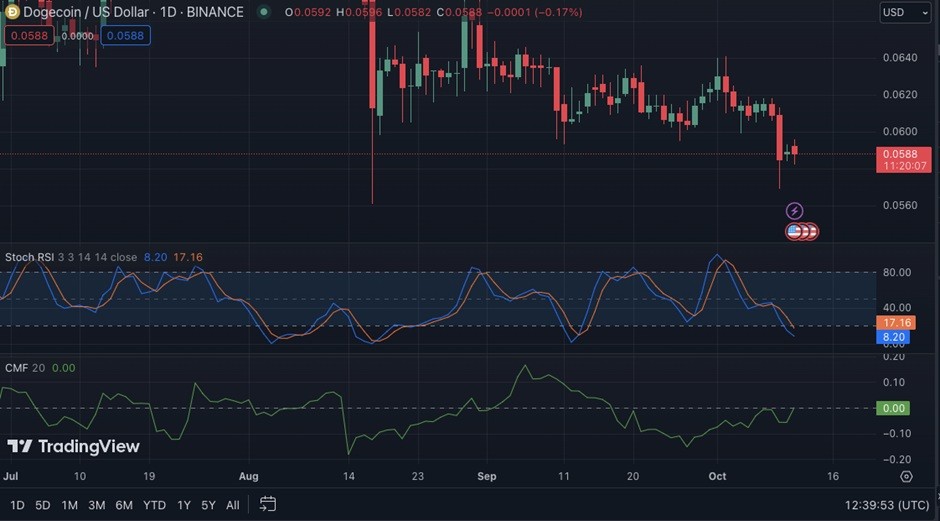Open the go-to-date calendar icon
This screenshot has width=940, height=521.
click(267, 504)
